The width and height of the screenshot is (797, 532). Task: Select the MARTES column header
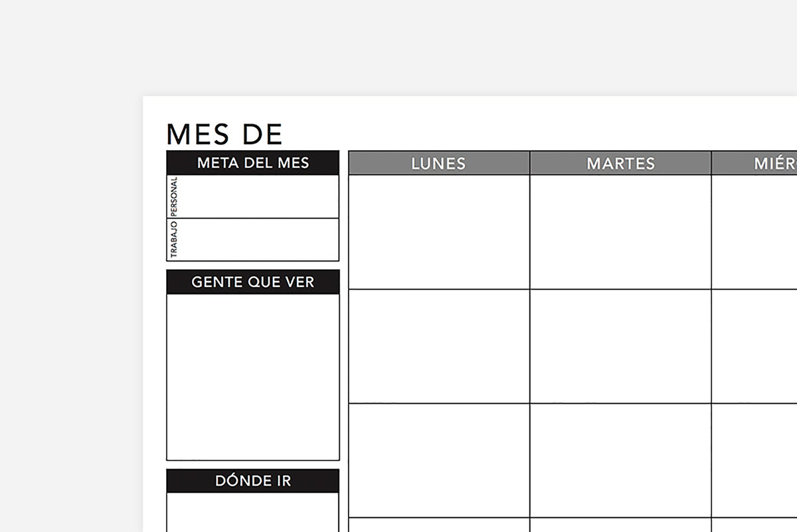coord(620,163)
